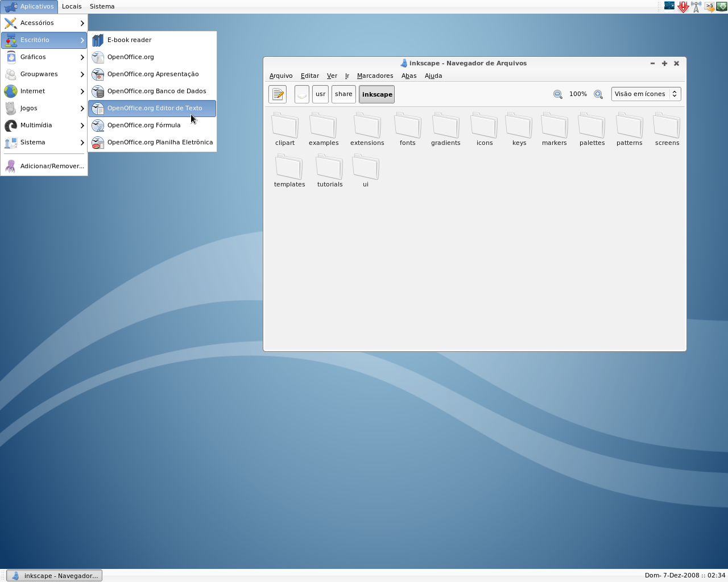Expand the Acessórios submenu

coord(44,23)
